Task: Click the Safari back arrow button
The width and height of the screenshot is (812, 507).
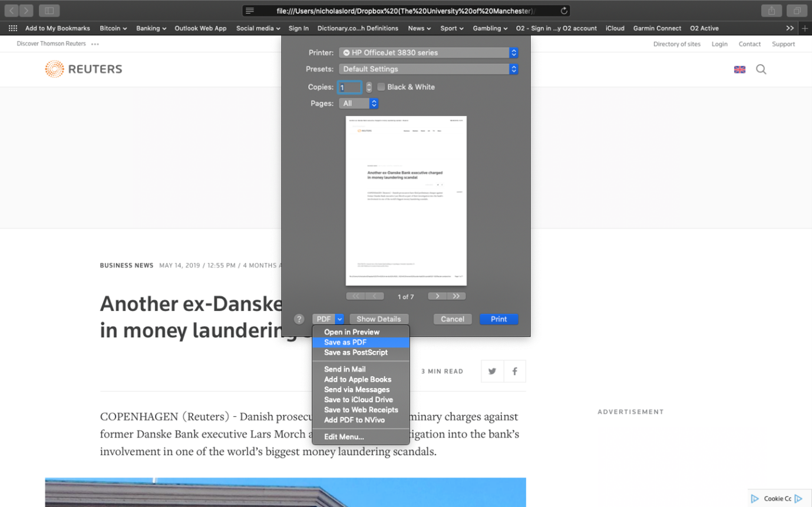Action: (12, 11)
